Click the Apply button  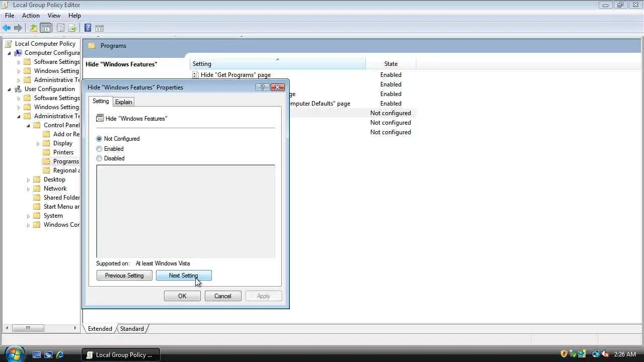[264, 296]
